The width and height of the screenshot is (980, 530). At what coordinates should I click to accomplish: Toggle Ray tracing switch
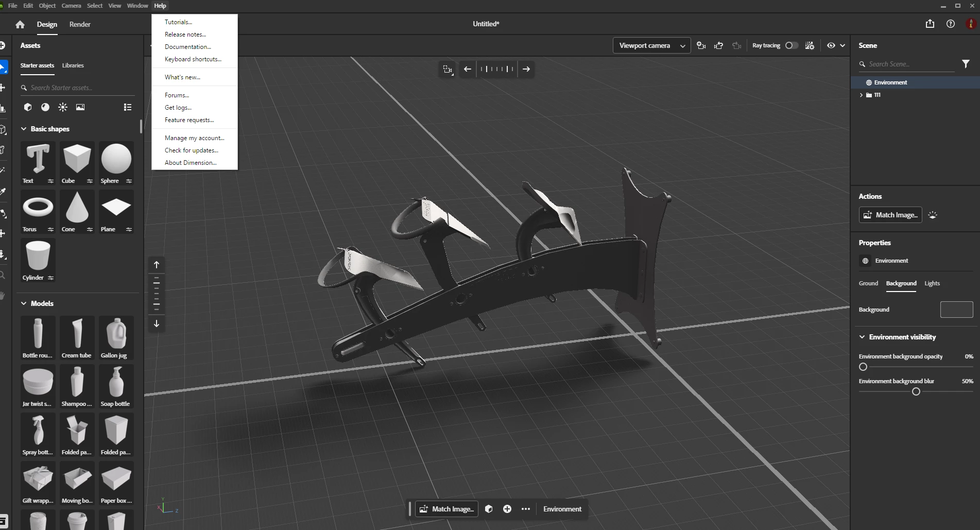point(792,45)
